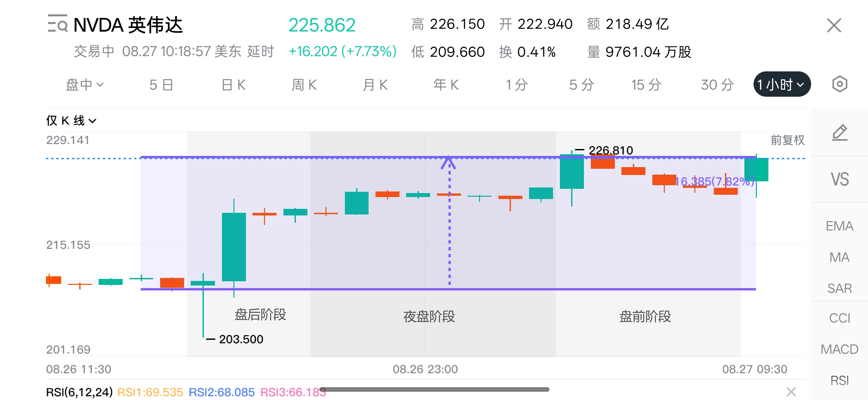Click the RSI3:66.183 value
868x400 pixels.
(293, 392)
